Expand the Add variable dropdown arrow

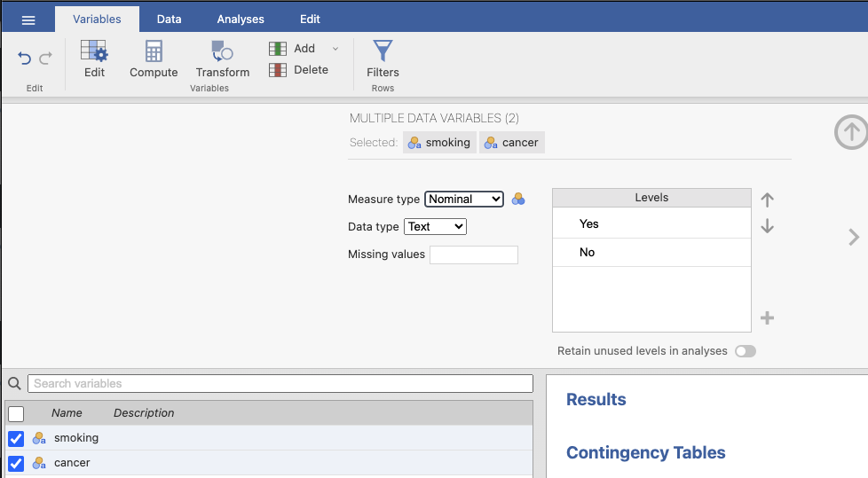[x=335, y=49]
